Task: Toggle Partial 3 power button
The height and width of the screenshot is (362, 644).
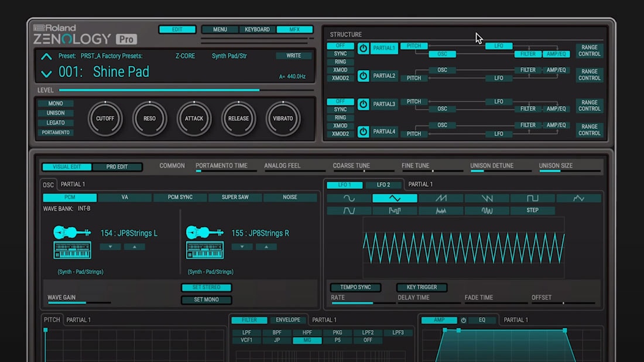Action: (363, 104)
